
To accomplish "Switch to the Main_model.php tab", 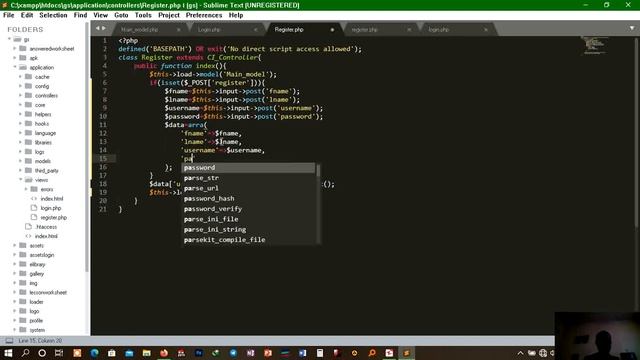I will pyautogui.click(x=140, y=30).
